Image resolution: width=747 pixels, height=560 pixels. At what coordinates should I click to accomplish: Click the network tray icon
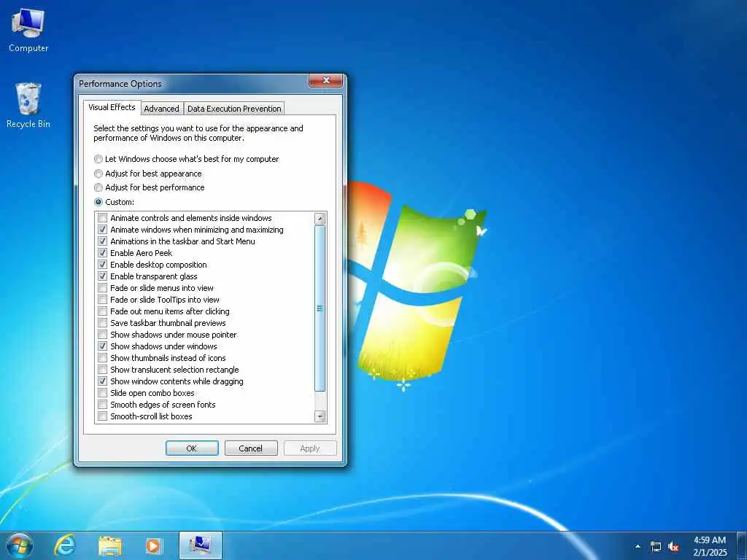(656, 547)
